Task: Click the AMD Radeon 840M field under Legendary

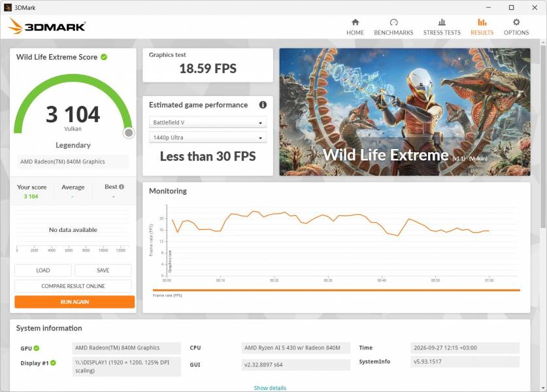Action: point(73,161)
